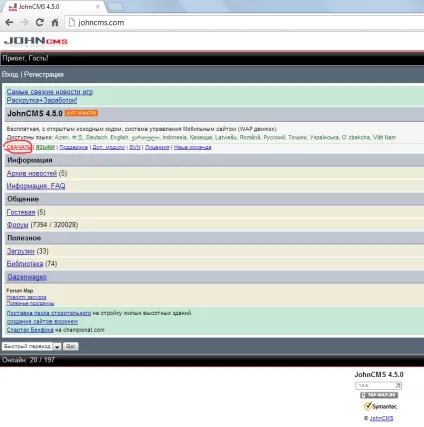424x427 pixels.
Task: Reload the page with refresh icon
Action: tap(40, 22)
